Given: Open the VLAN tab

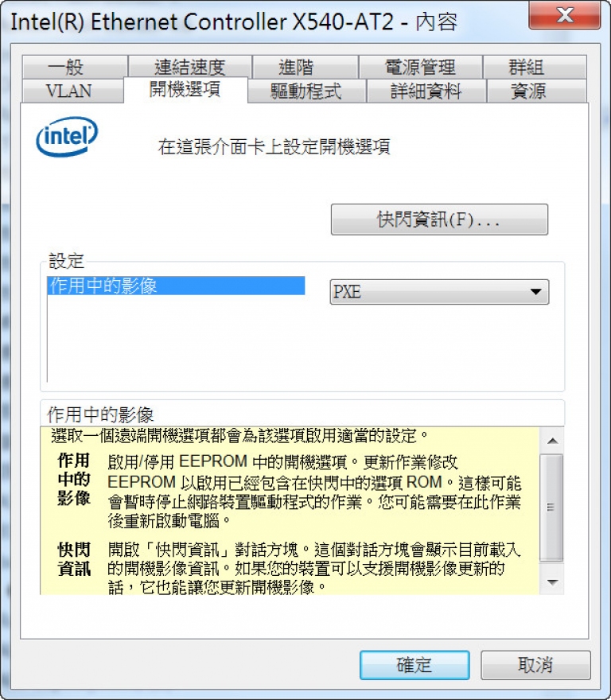Looking at the screenshot, I should [73, 91].
